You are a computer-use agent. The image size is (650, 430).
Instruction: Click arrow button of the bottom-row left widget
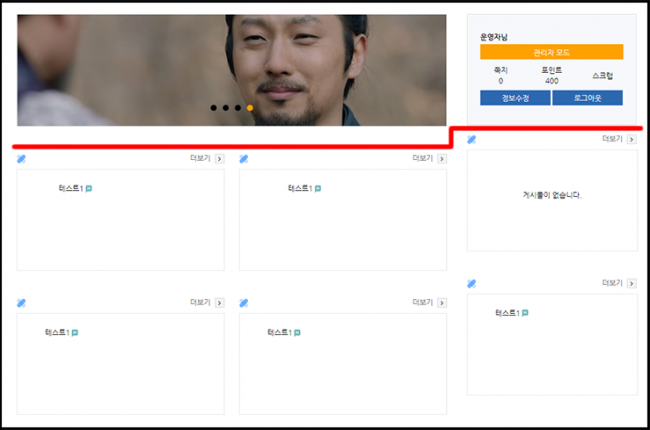[219, 303]
